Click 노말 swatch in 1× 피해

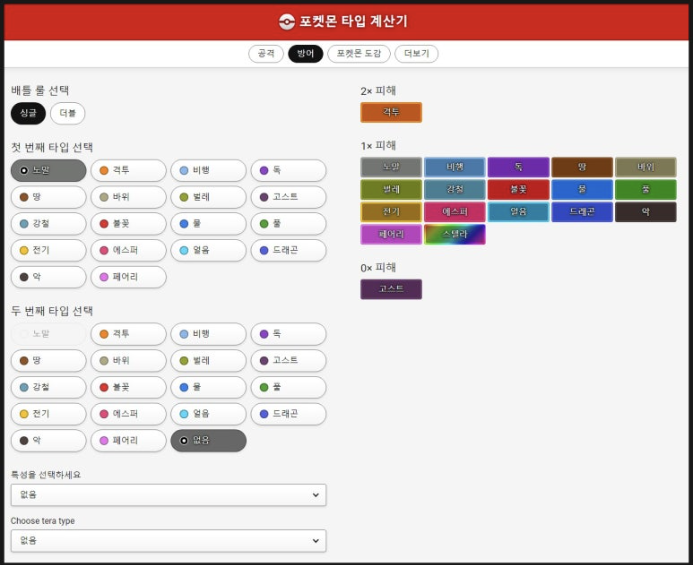point(391,167)
